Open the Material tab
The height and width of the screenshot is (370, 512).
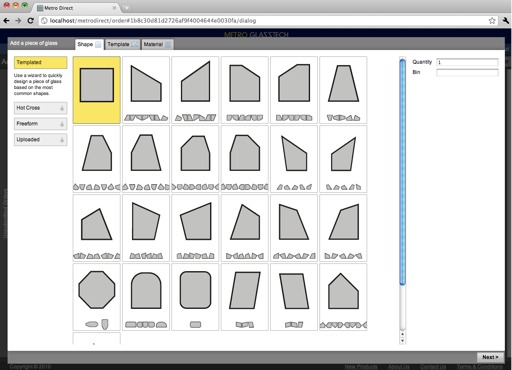pos(157,44)
